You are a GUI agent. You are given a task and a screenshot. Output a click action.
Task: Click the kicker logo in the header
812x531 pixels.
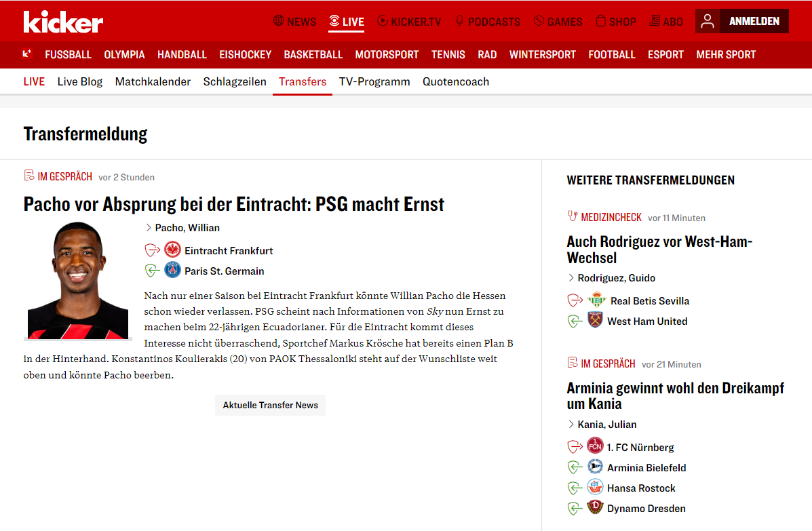[x=62, y=21]
